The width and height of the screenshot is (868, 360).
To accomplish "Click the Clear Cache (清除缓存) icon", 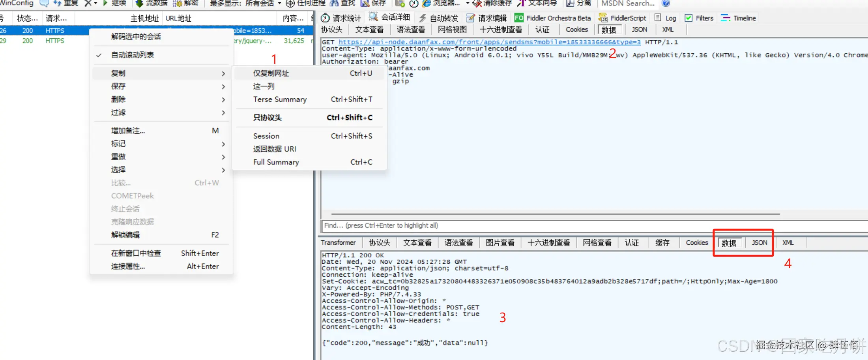I will (x=477, y=3).
